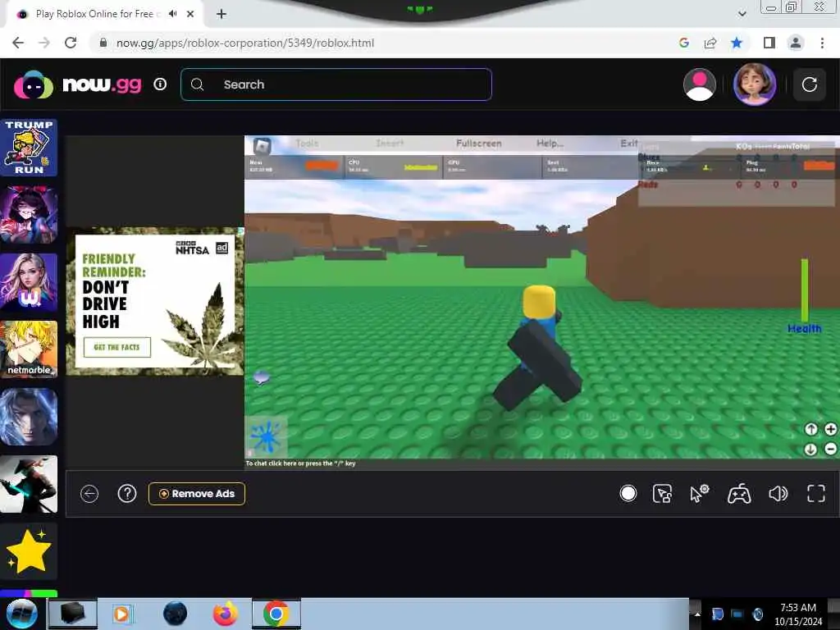Click the now.gg logo

point(78,84)
